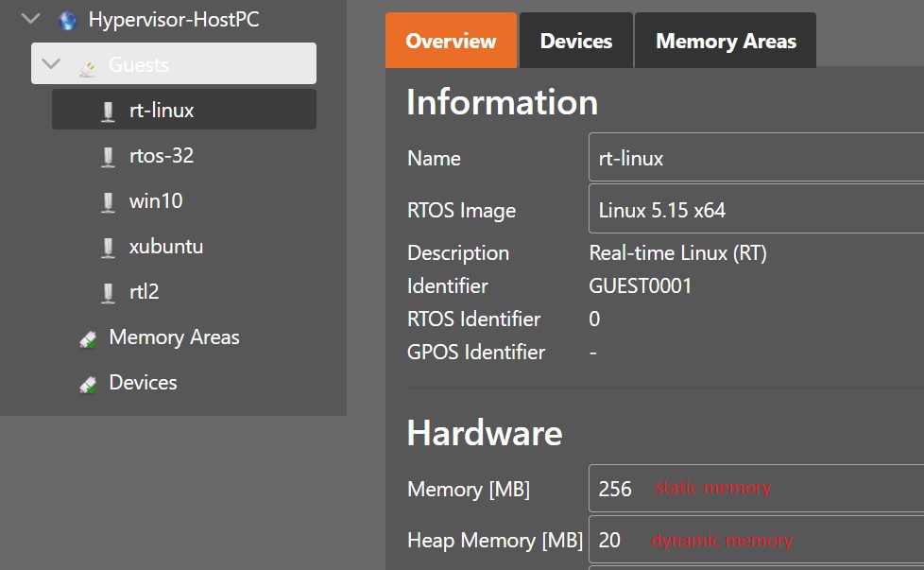The height and width of the screenshot is (570, 924).
Task: Open the RTOS Image selection field
Action: (x=756, y=210)
